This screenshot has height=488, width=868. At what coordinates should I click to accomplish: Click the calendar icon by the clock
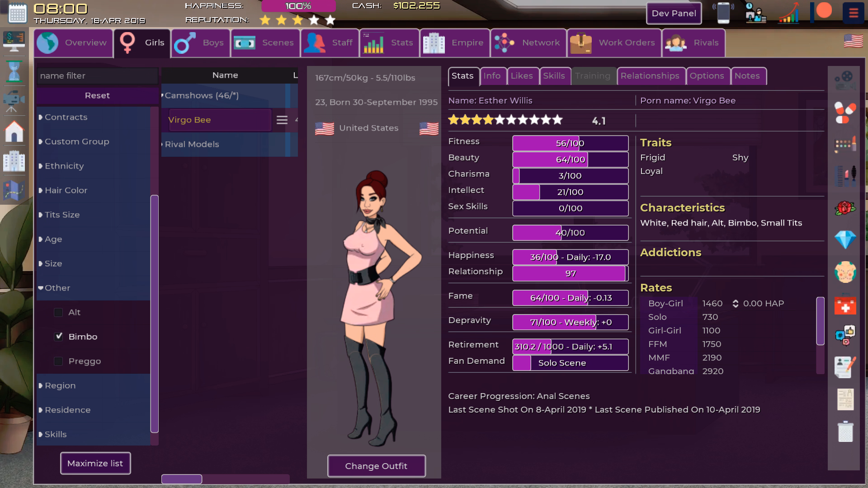tap(17, 14)
